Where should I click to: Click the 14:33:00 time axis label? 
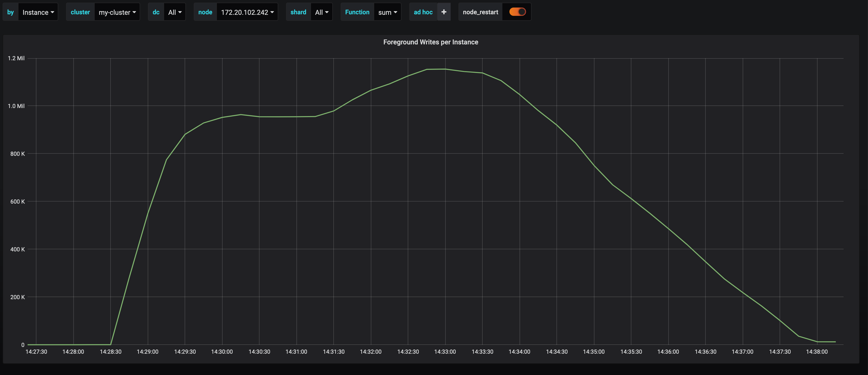tap(445, 351)
